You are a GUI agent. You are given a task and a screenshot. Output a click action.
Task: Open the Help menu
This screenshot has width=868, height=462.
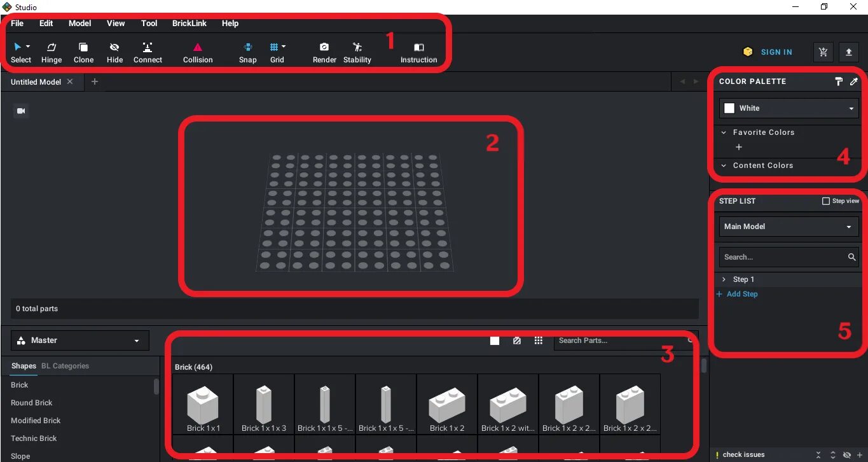tap(230, 24)
